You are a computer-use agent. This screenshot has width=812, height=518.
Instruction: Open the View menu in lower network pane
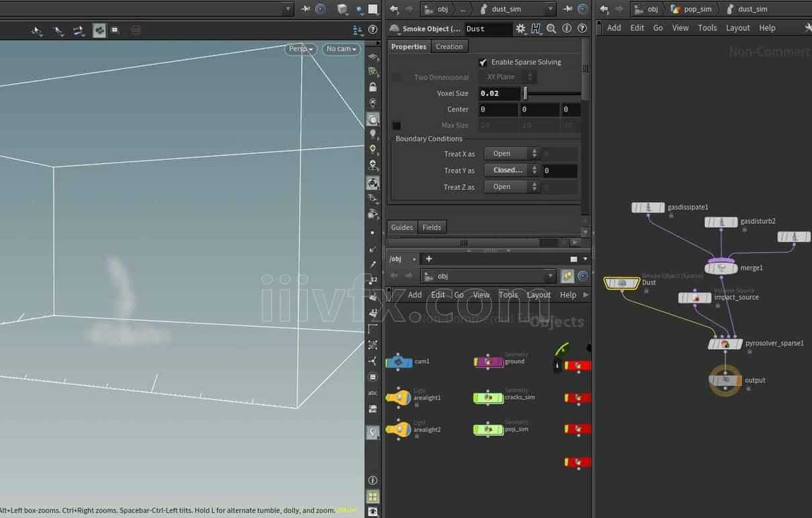pos(481,295)
